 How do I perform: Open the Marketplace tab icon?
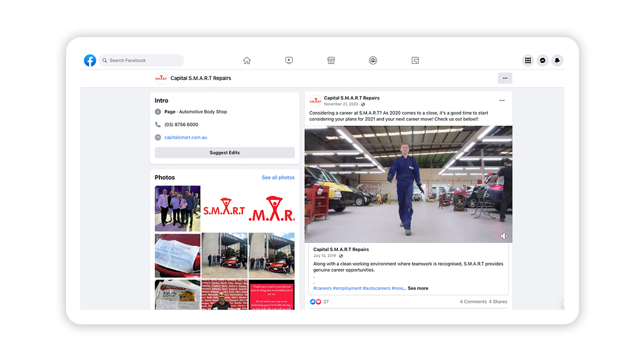click(331, 60)
